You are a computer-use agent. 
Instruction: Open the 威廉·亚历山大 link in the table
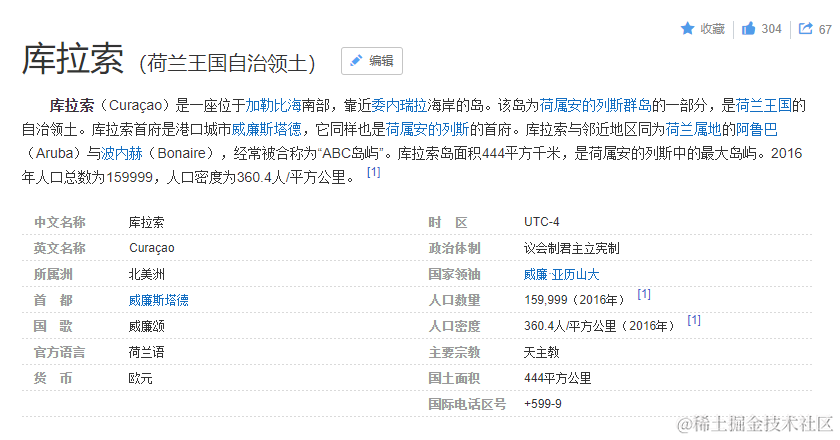[x=561, y=274]
